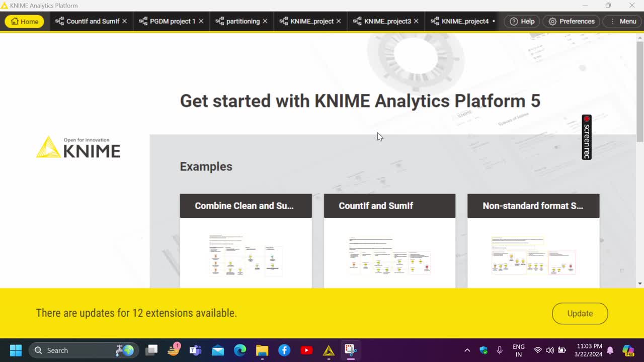Open the CountIf and SumIf example card
Viewport: 644px width, 362px height.
[x=389, y=241]
